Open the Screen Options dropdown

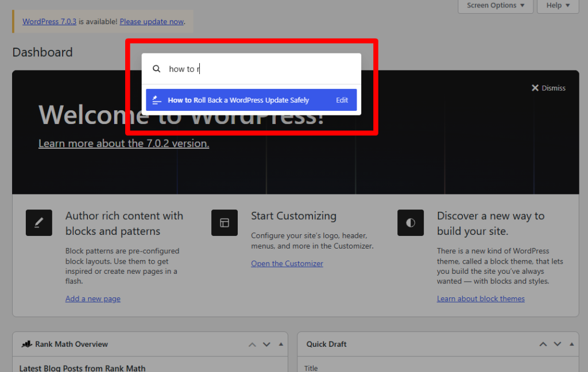(496, 6)
